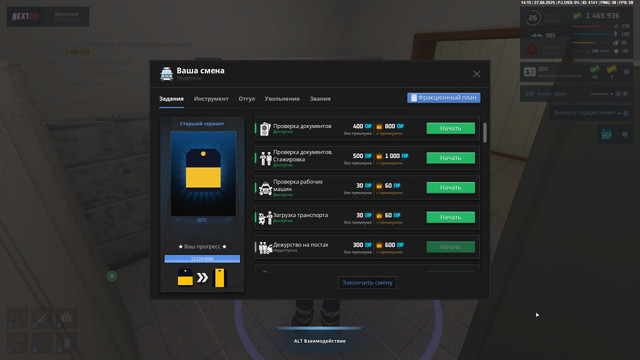Viewport: 640px width, 360px height.
Task: Select the Звания tab
Action: tap(320, 99)
